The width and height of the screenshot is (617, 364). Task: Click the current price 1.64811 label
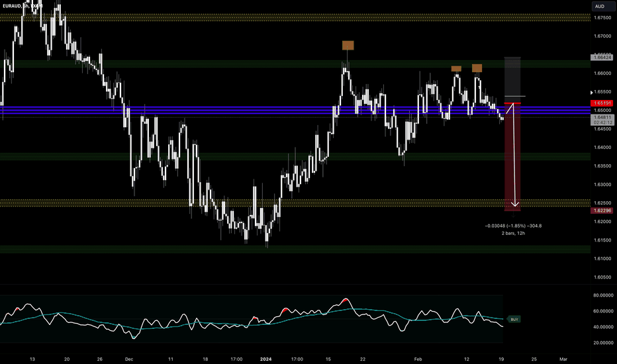pyautogui.click(x=602, y=117)
